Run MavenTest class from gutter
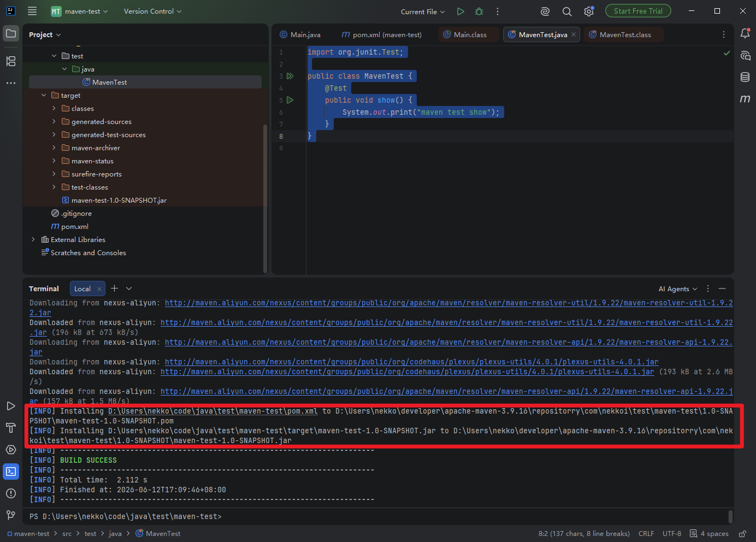The width and height of the screenshot is (756, 542). (291, 76)
